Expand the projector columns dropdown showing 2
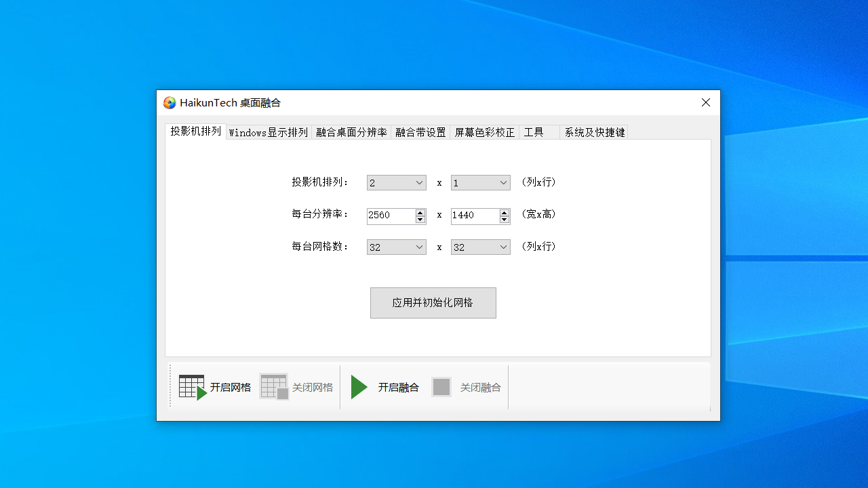 [x=396, y=183]
